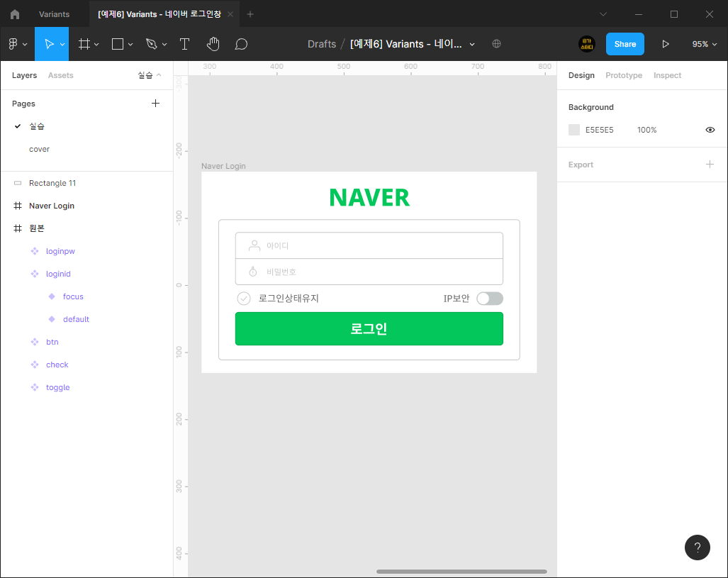Select the Design tab
Viewport: 728px width, 578px height.
pyautogui.click(x=581, y=75)
